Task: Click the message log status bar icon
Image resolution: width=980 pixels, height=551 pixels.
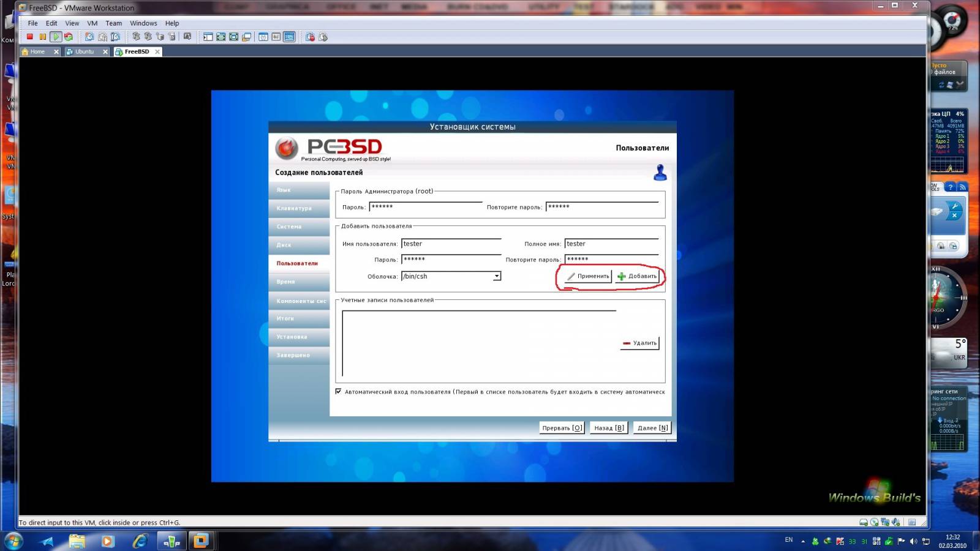Action: (912, 522)
